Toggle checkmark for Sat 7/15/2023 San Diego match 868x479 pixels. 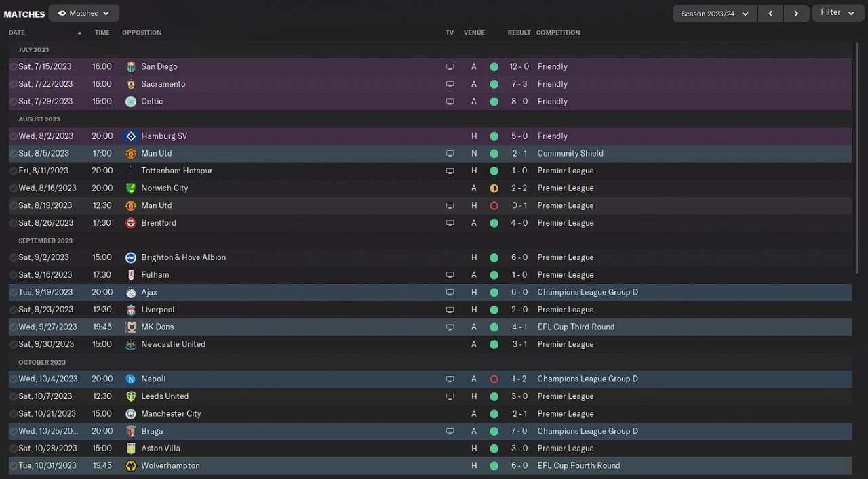point(14,66)
